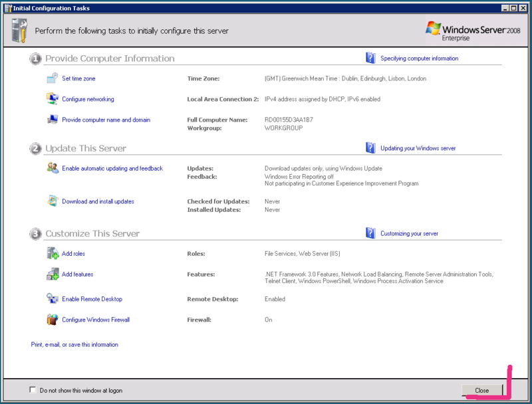
Task: Click the Configure networking computers icon
Action: 53,98
